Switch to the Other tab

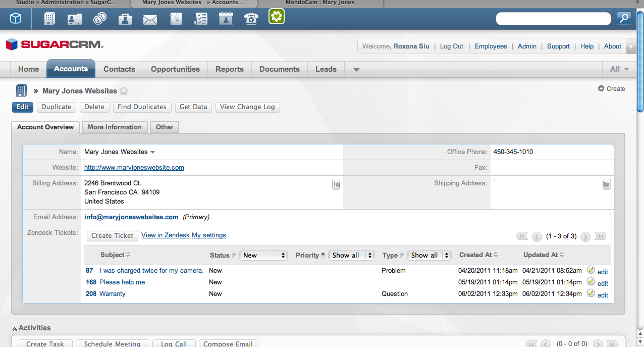pyautogui.click(x=165, y=127)
